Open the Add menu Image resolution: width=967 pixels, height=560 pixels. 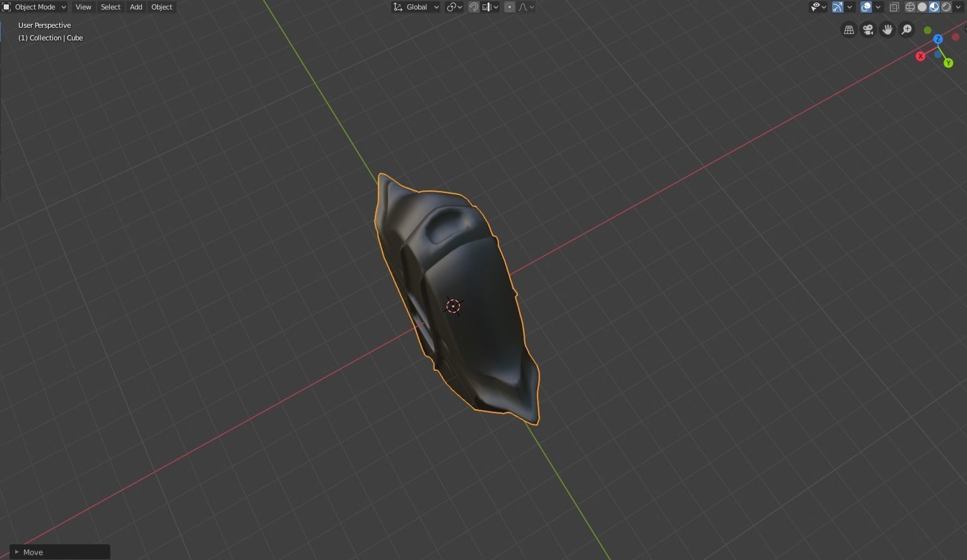[x=135, y=7]
